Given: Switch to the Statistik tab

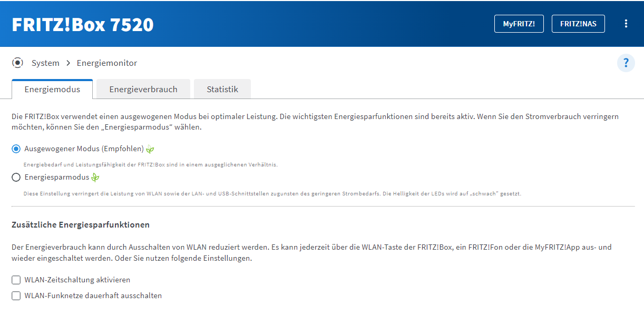Looking at the screenshot, I should (222, 89).
